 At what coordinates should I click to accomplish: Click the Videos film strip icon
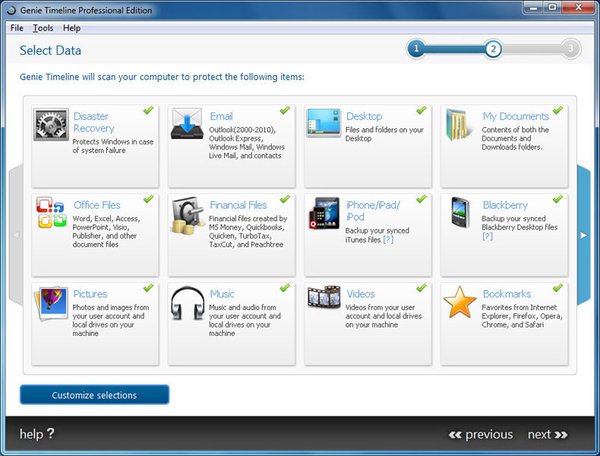pyautogui.click(x=324, y=297)
